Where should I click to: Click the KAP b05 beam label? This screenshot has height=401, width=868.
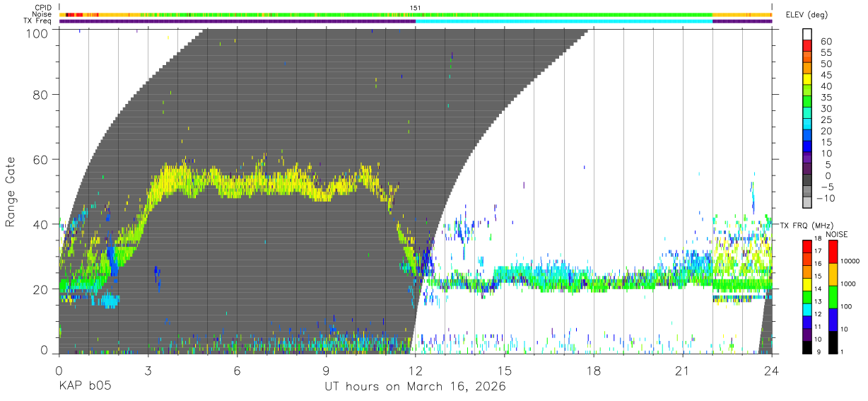(x=85, y=387)
